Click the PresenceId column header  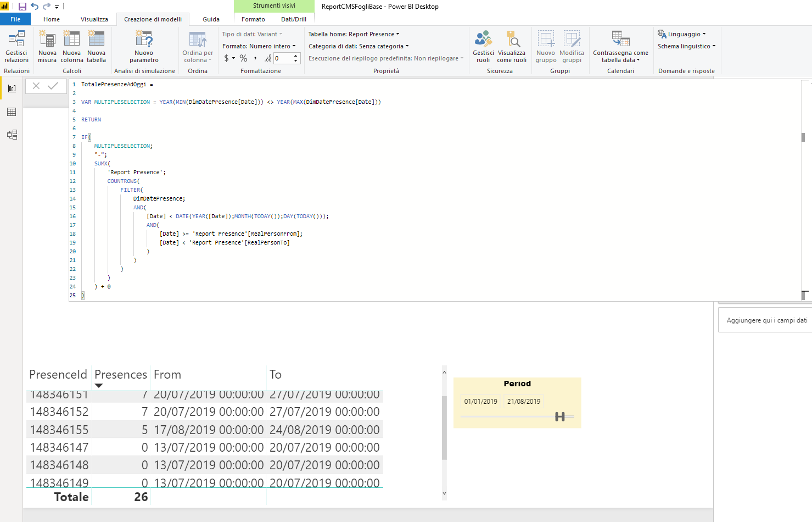click(58, 375)
